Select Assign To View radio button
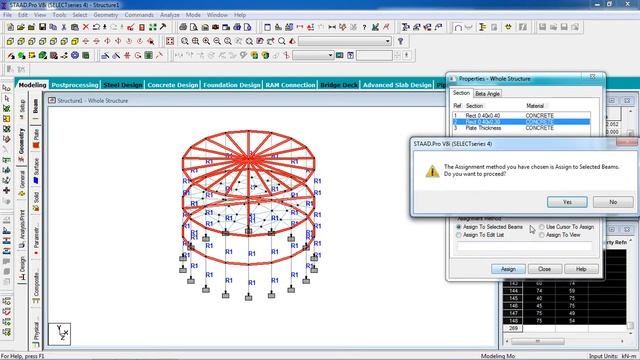 [542, 235]
